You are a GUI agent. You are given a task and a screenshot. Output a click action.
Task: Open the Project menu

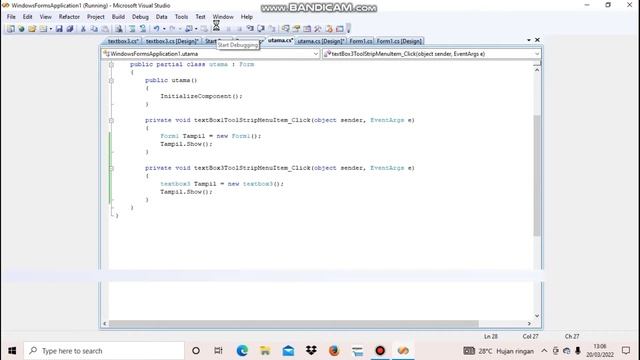(96, 17)
